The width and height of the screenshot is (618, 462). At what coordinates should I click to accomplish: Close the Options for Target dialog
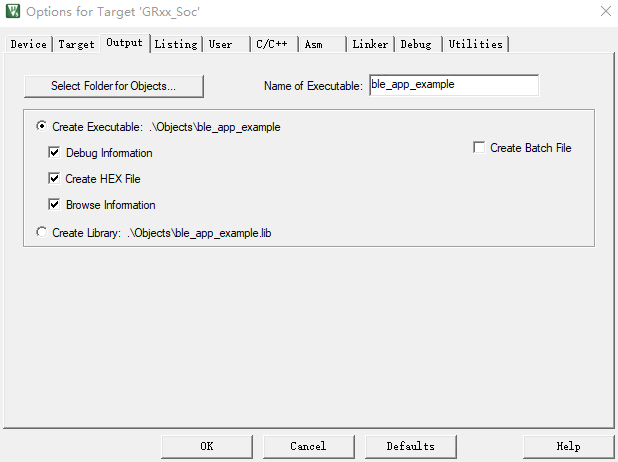click(x=606, y=11)
